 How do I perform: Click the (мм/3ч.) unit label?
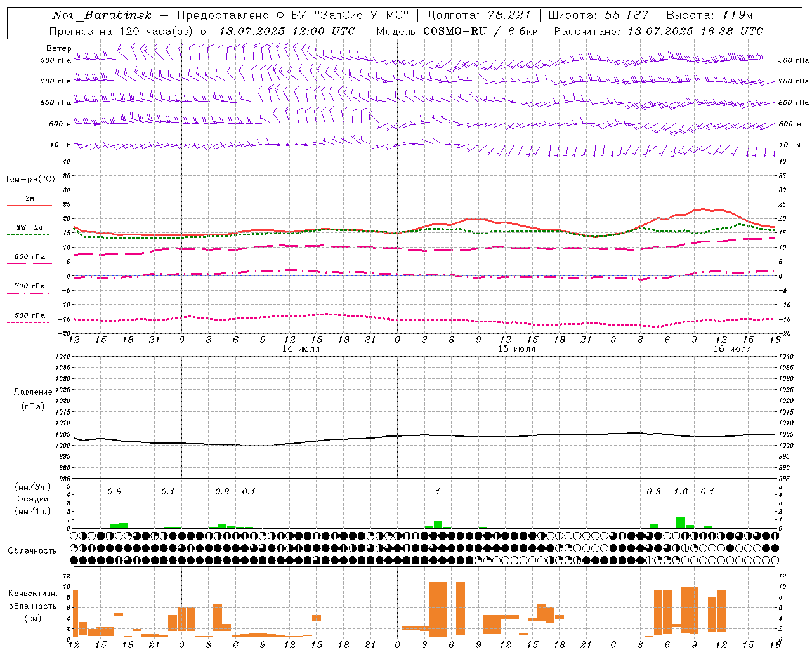click(x=32, y=487)
